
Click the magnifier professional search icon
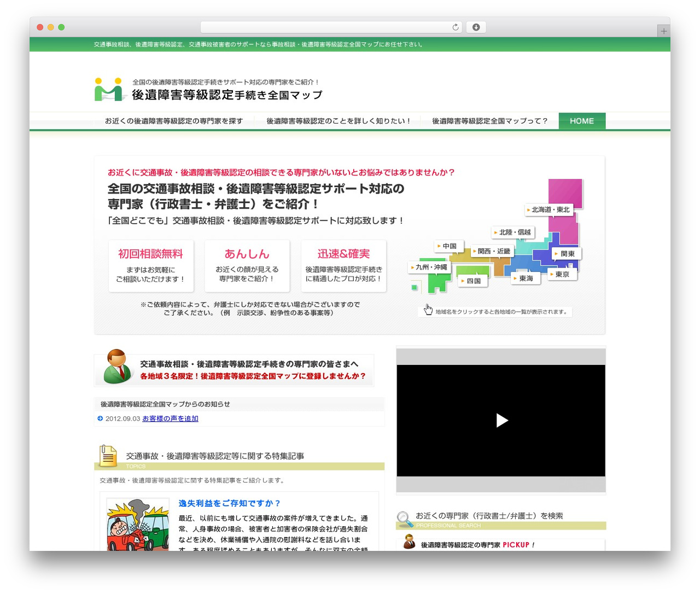click(x=405, y=519)
